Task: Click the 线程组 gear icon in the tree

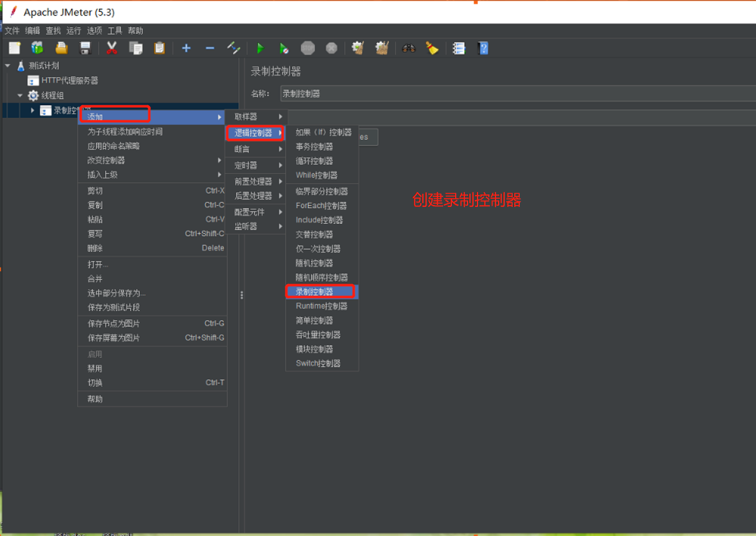Action: [x=33, y=95]
